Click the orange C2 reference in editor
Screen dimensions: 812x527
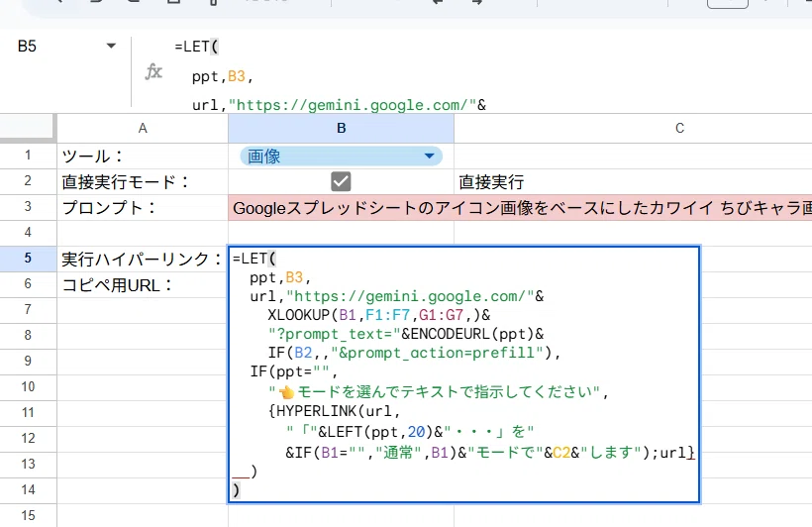561,453
